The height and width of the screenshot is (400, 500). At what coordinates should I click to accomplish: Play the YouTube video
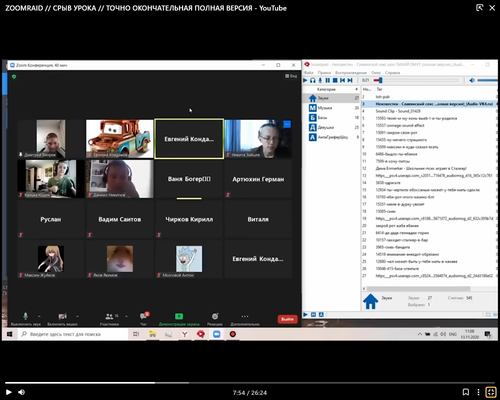click(x=9, y=392)
